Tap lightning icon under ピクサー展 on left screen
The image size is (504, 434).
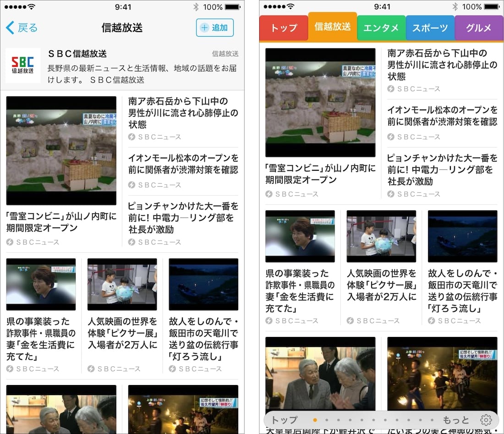point(91,369)
